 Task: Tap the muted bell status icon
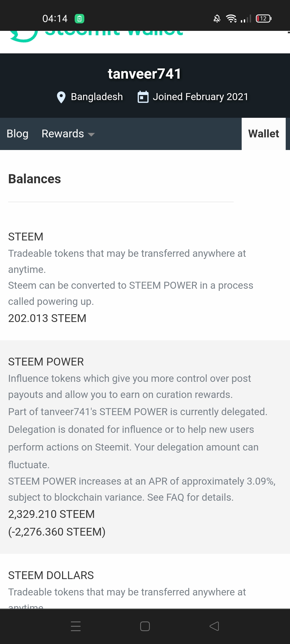pos(217,19)
